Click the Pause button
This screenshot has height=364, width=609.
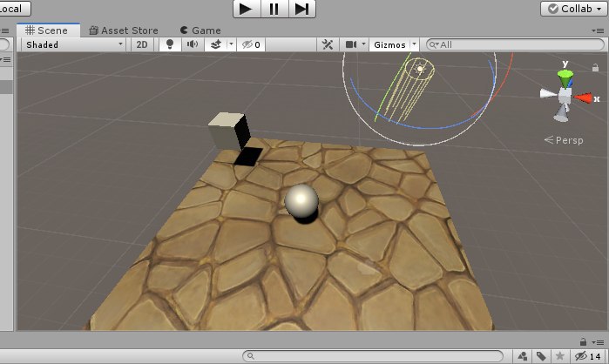[274, 9]
